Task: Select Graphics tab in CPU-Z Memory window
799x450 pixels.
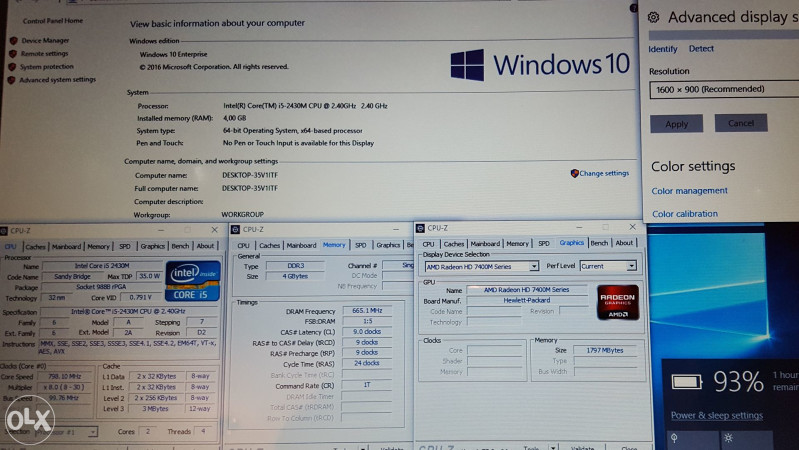Action: pos(388,246)
